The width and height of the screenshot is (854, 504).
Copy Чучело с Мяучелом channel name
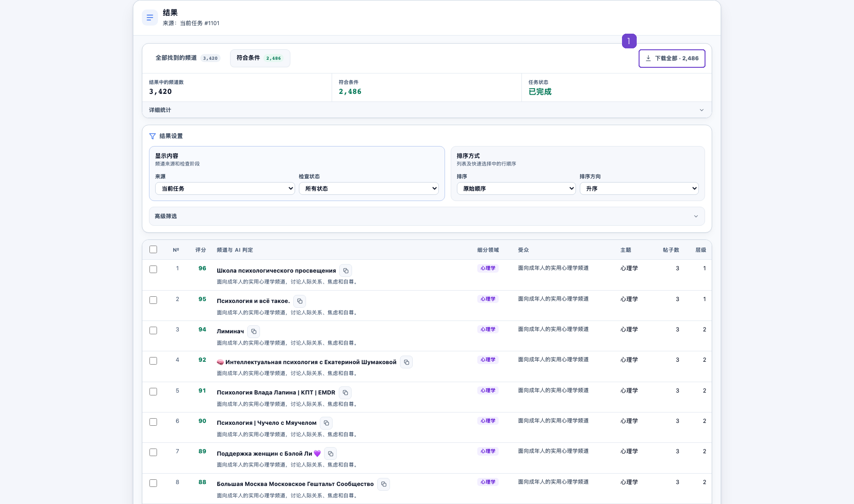click(x=326, y=423)
